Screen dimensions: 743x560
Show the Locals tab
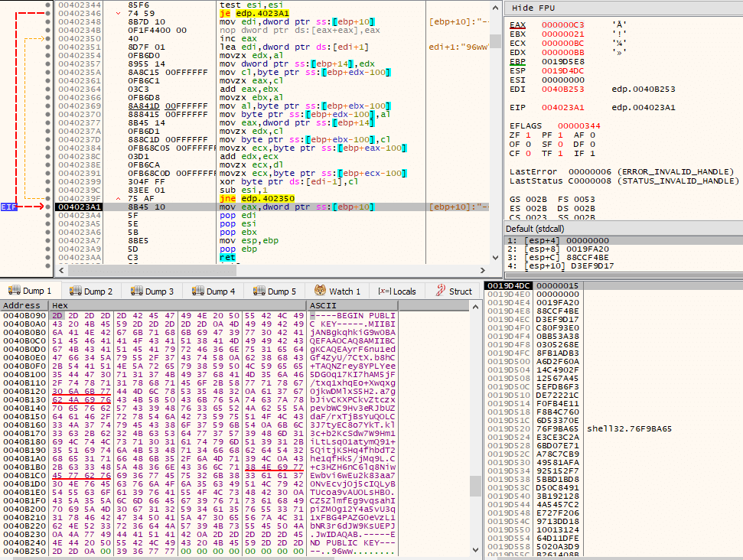[x=397, y=291]
